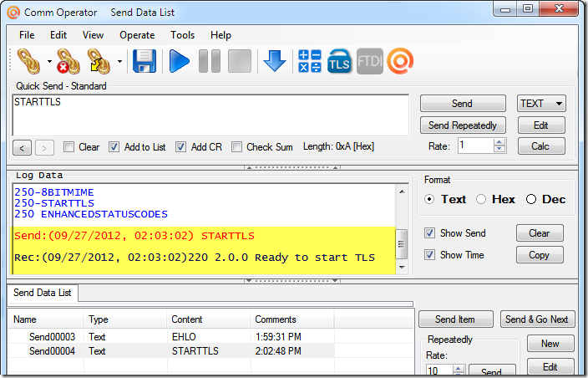This screenshot has height=378, width=588.
Task: Click the Copy button for log data
Action: coord(540,255)
